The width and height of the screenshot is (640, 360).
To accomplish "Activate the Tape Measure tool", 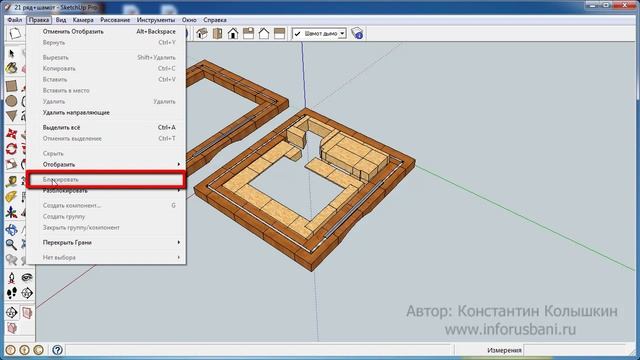I will point(11,182).
